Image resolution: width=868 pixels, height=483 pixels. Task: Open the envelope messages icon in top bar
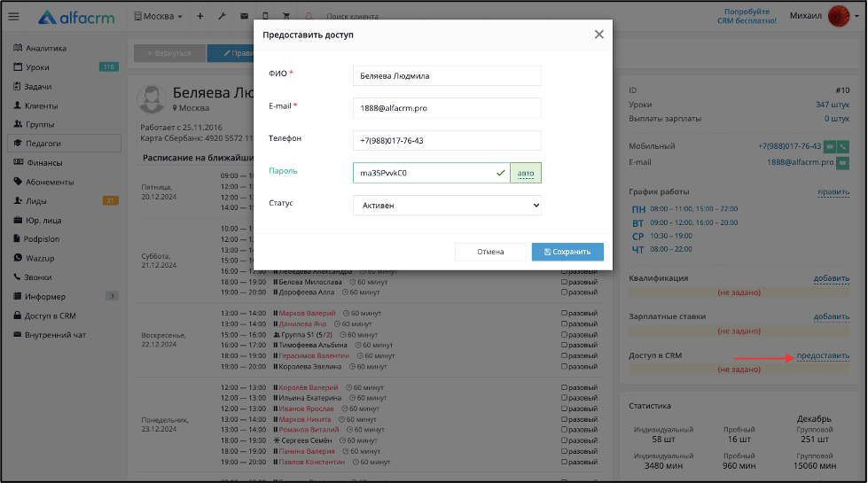[244, 16]
